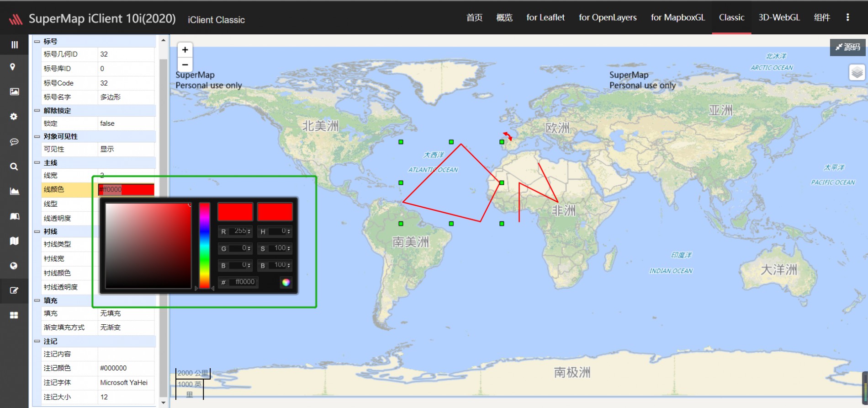Switch to the for OpenLayers tab

pos(608,17)
